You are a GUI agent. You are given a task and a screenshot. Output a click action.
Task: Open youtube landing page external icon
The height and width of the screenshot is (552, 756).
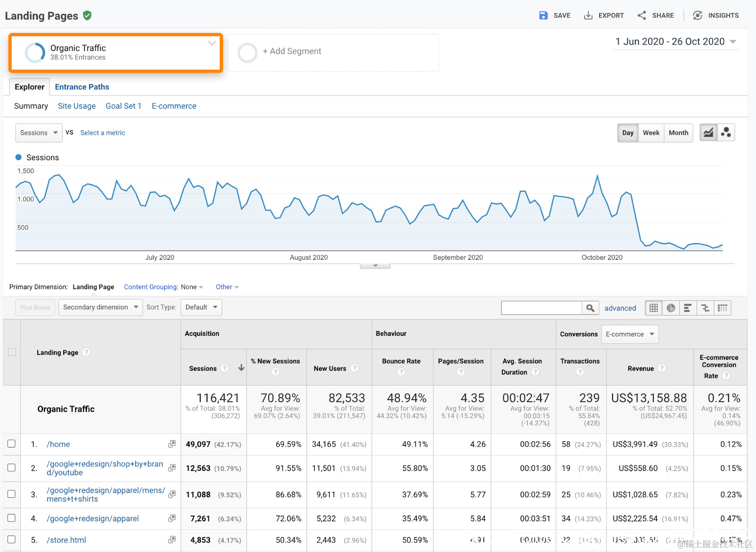tap(172, 467)
